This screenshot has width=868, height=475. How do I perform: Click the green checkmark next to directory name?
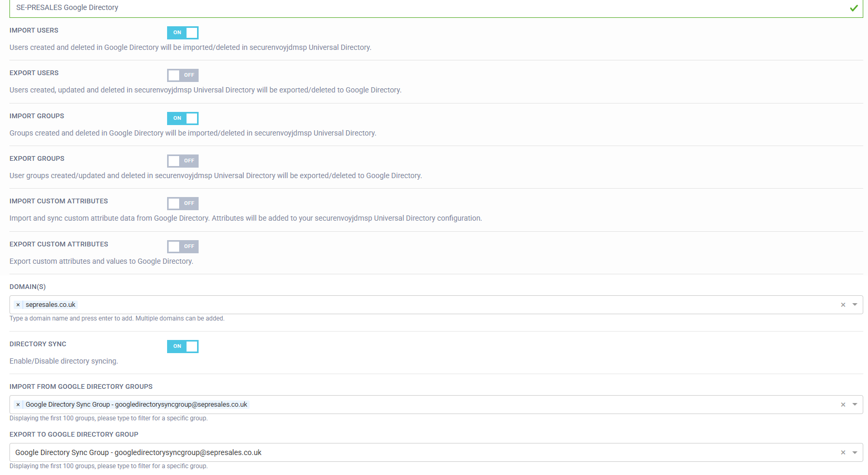pyautogui.click(x=854, y=8)
